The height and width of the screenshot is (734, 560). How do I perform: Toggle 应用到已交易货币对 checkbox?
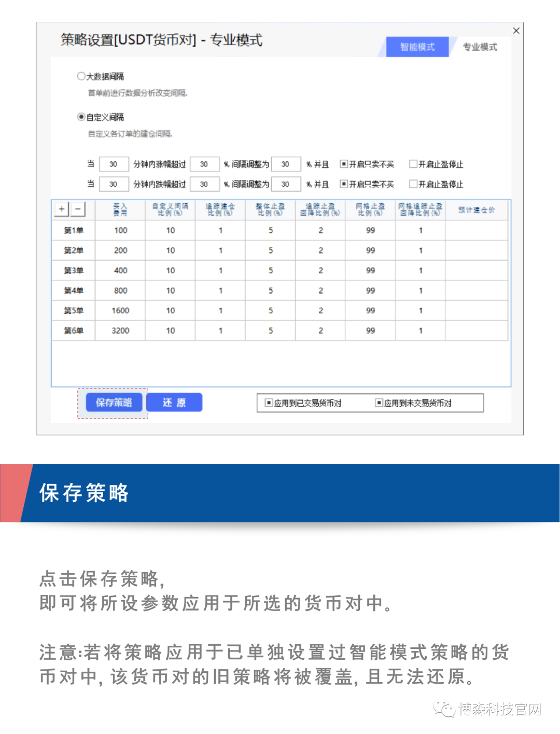point(269,403)
